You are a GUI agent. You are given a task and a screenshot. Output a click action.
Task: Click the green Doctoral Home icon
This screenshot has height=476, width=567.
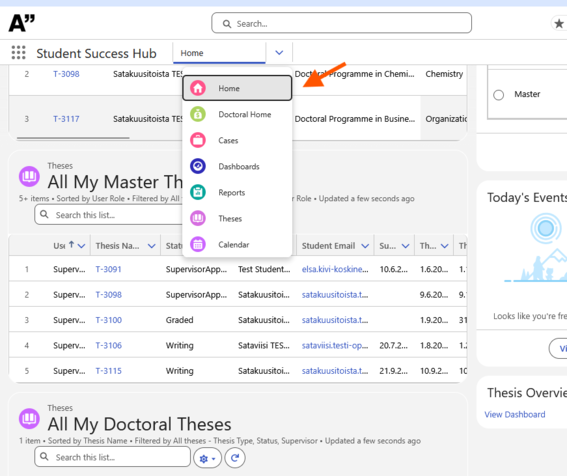(x=198, y=114)
